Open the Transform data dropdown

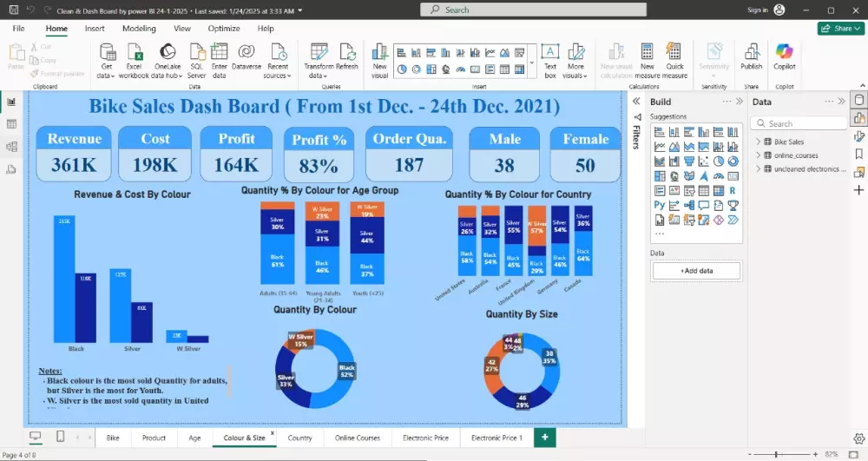(319, 61)
